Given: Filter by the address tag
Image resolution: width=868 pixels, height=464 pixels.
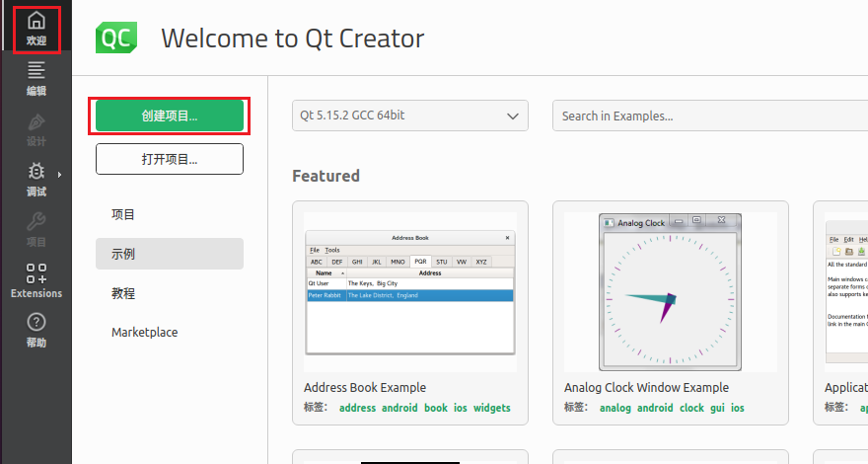Looking at the screenshot, I should click(x=358, y=408).
